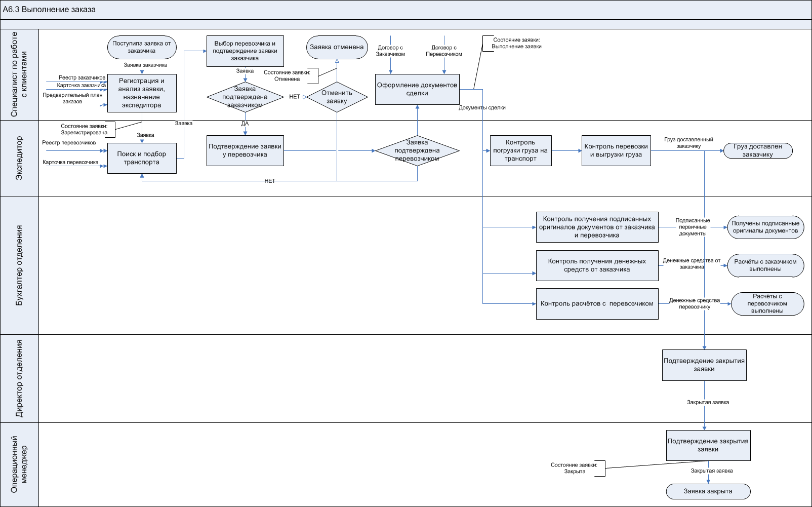Screen dimensions: 812x507
Task: Click the 'Контроль перевозки и выгрузки груза' box
Action: [616, 150]
